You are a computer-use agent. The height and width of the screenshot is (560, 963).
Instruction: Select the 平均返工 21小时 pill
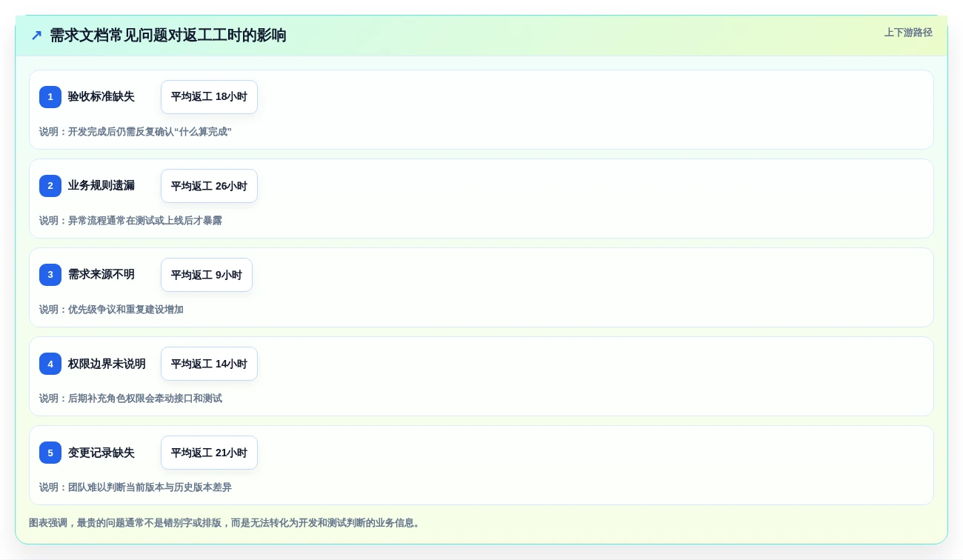point(209,453)
